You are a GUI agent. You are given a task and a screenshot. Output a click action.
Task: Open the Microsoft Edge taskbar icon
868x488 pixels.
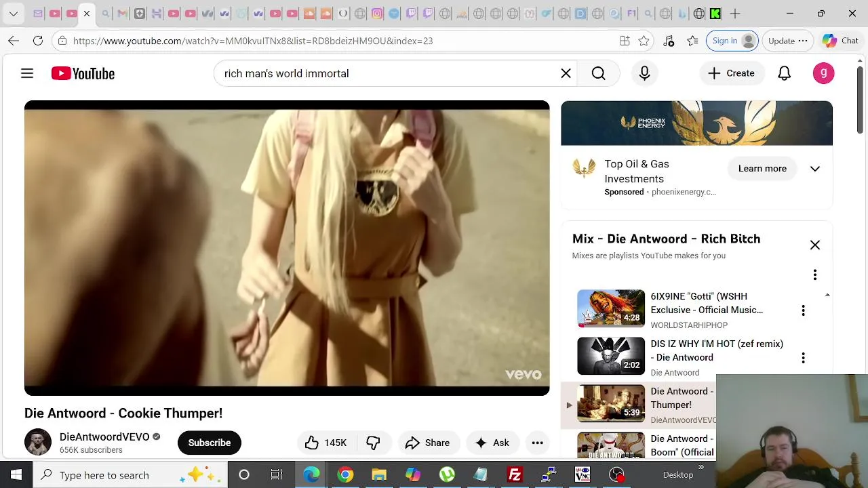click(311, 474)
